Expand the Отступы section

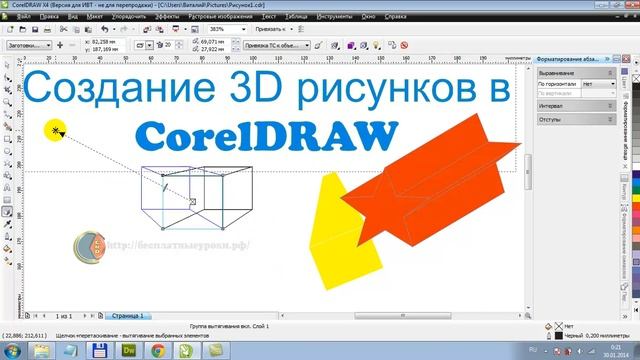click(x=576, y=120)
